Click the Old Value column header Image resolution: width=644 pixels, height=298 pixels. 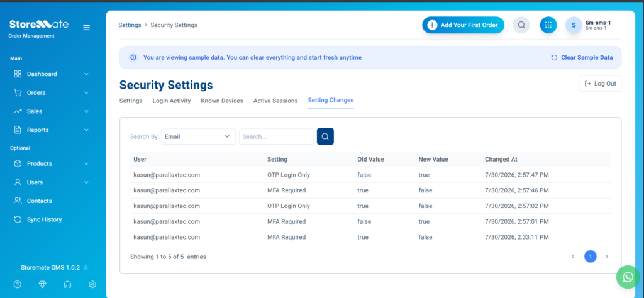click(371, 159)
